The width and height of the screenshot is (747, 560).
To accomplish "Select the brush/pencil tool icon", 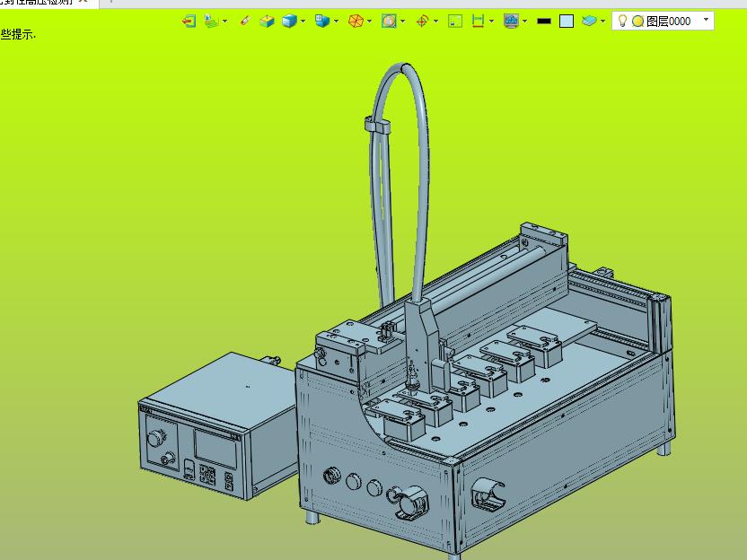I will pos(245,21).
